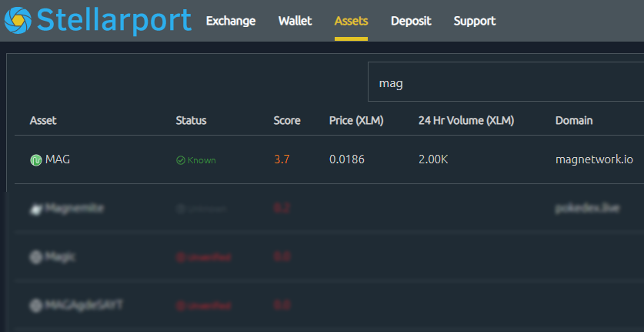Open the MAG asset row name
Image resolution: width=644 pixels, height=332 pixels.
pyautogui.click(x=58, y=159)
